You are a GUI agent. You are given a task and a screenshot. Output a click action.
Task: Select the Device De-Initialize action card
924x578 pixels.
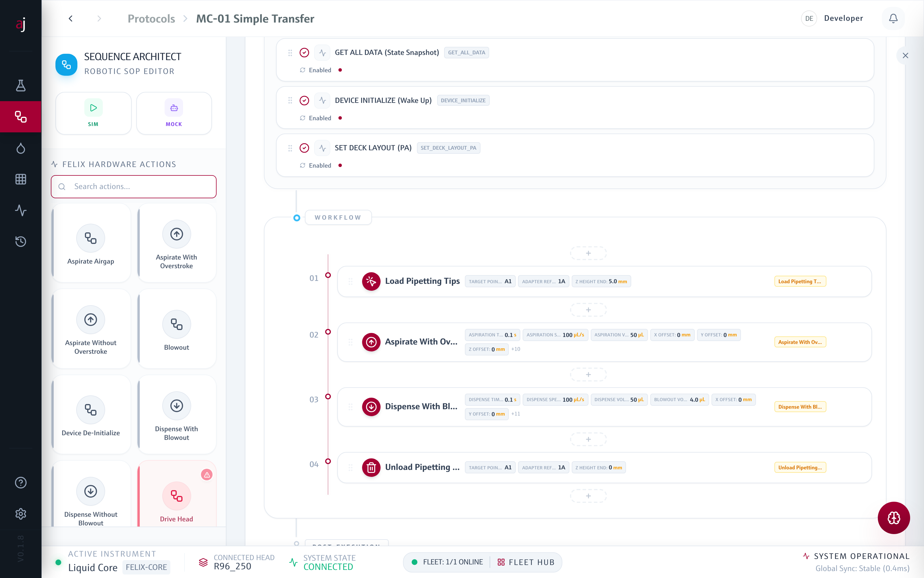pos(91,414)
